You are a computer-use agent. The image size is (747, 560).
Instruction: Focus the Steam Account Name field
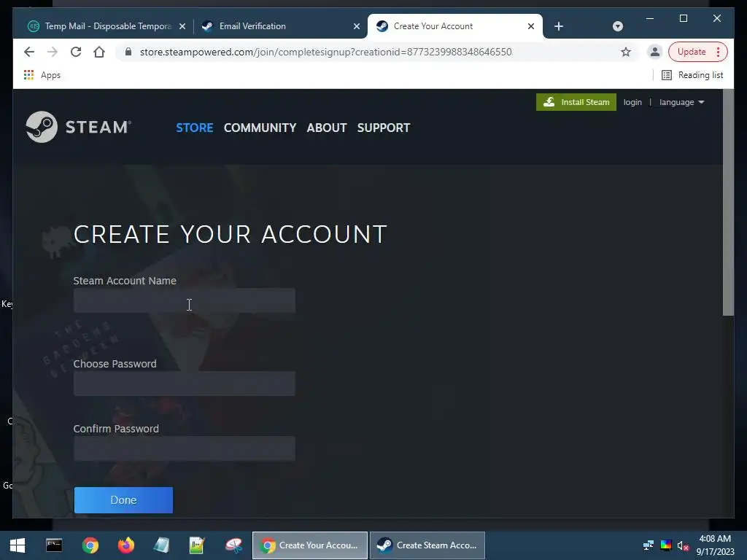[185, 300]
